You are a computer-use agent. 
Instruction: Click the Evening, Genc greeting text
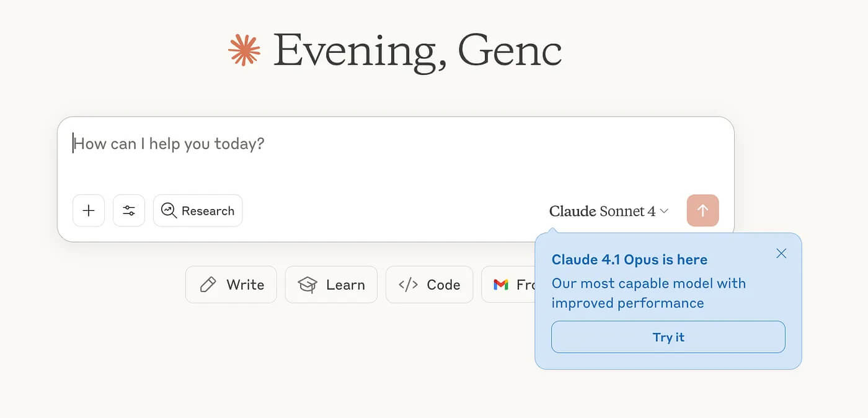(x=417, y=51)
